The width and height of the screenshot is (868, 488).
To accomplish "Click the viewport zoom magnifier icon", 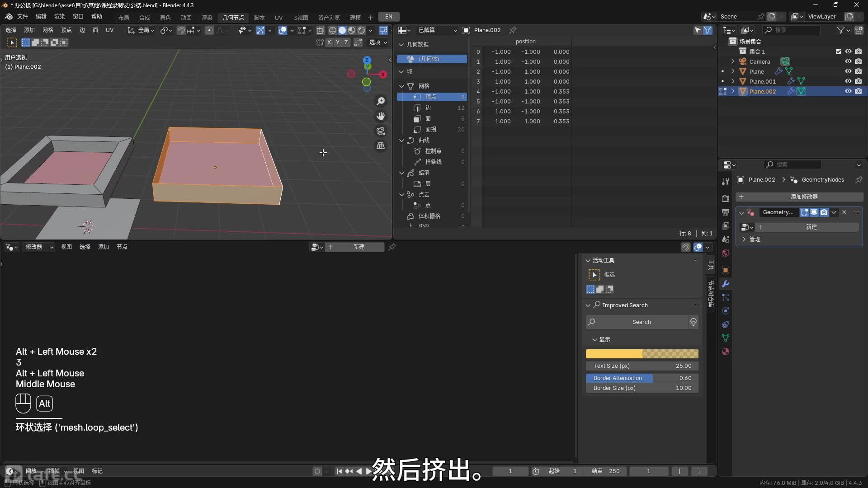I will pyautogui.click(x=381, y=101).
